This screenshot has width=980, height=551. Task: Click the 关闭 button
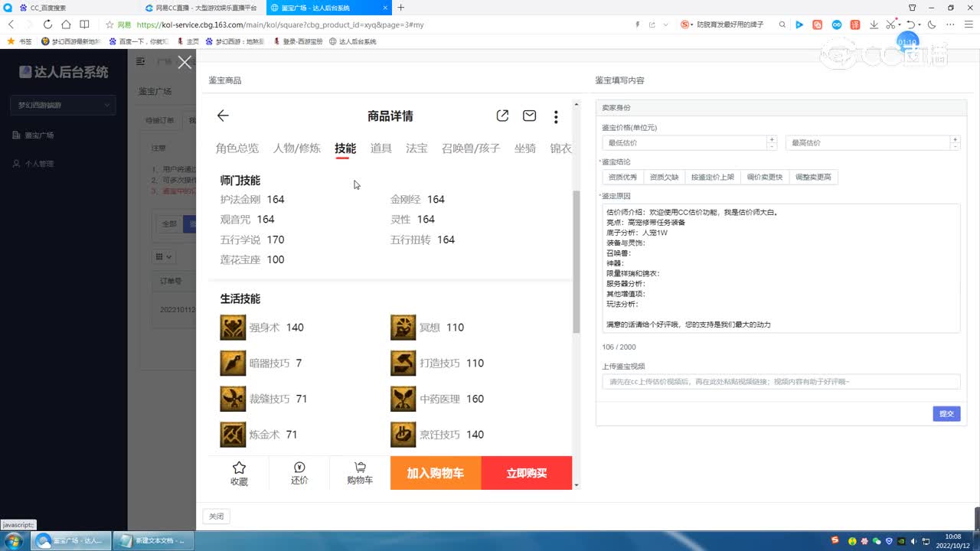point(217,516)
